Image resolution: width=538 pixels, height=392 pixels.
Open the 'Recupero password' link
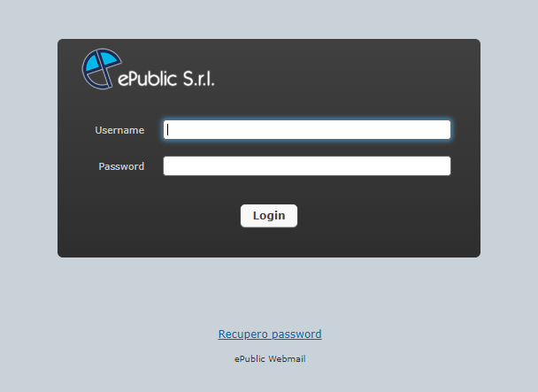(x=270, y=334)
